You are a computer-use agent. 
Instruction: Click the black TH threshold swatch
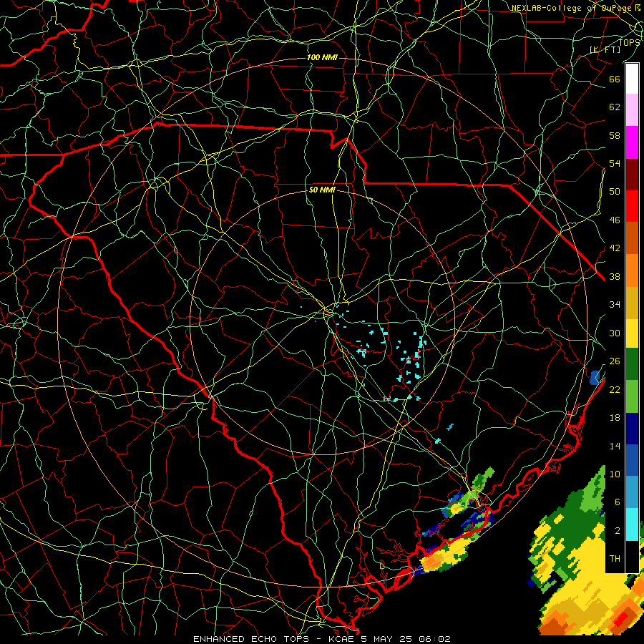[632, 557]
